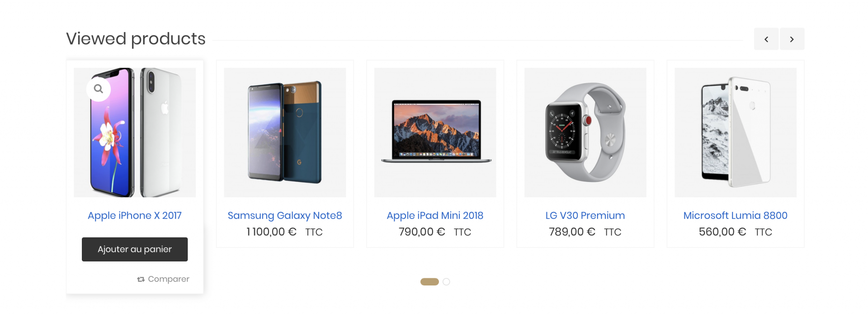This screenshot has width=868, height=328.
Task: Click the Comparer arrows icon
Action: pos(141,279)
